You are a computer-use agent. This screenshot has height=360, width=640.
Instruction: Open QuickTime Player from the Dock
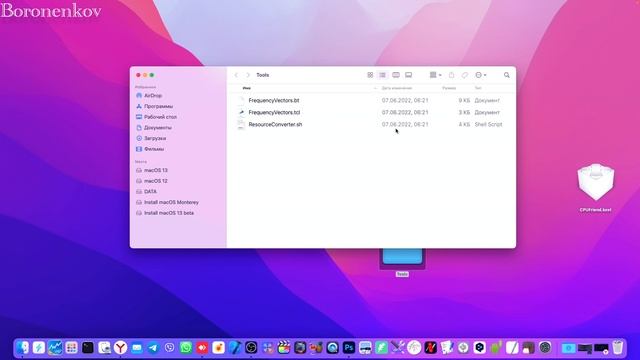point(333,348)
